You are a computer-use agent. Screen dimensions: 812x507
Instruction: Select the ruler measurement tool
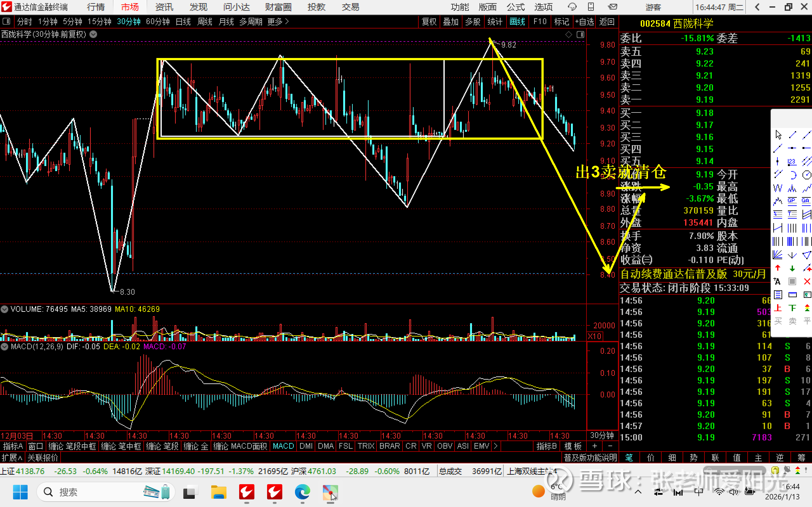tap(792, 295)
